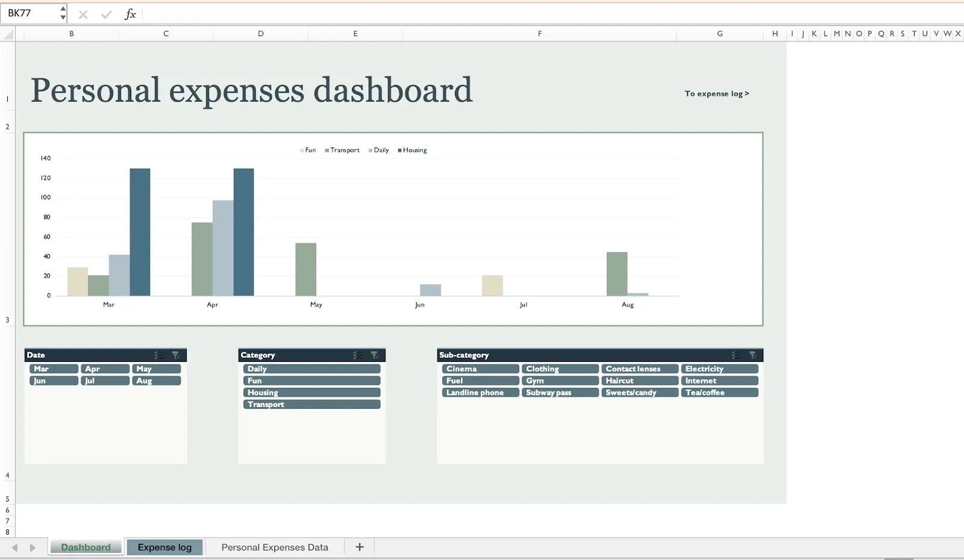Select Housing in the Category slicer
Viewport: 964px width, 560px height.
click(x=312, y=393)
